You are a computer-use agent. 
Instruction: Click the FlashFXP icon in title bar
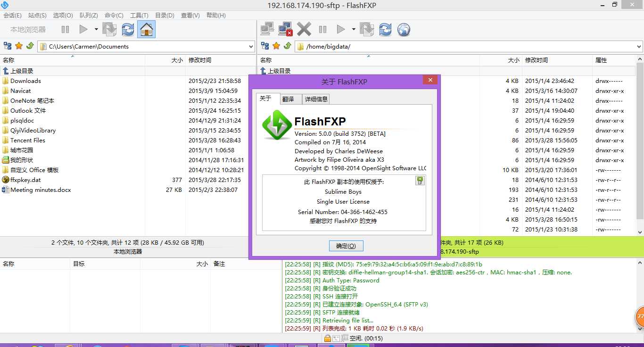pos(5,5)
